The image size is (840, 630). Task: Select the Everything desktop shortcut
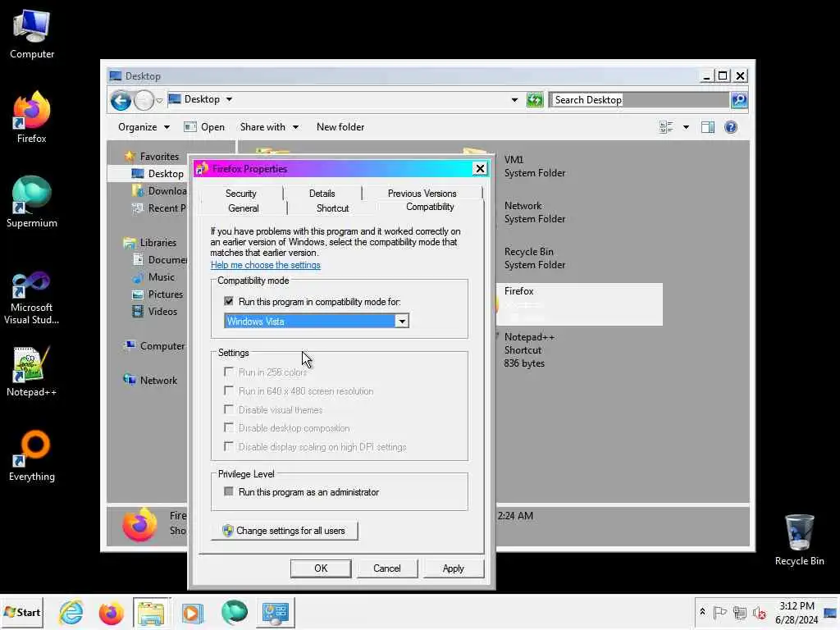pos(32,455)
